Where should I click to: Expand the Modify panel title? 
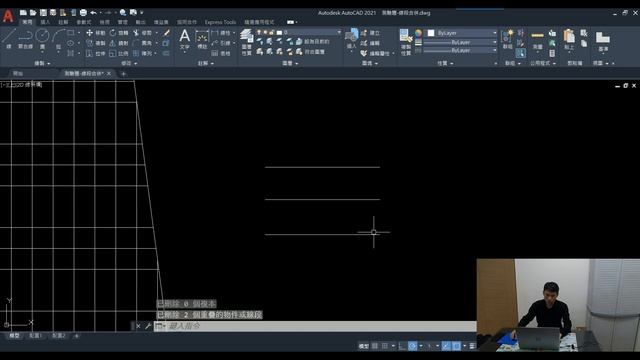(129, 63)
